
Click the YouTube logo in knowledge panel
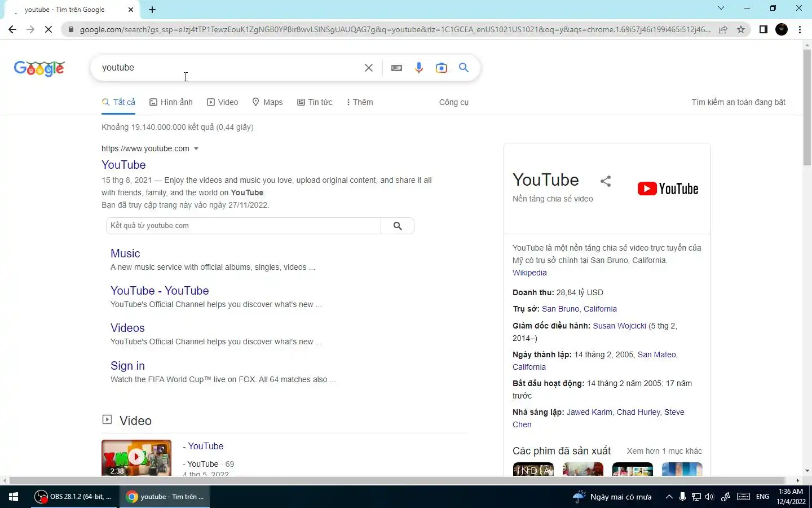(x=668, y=189)
